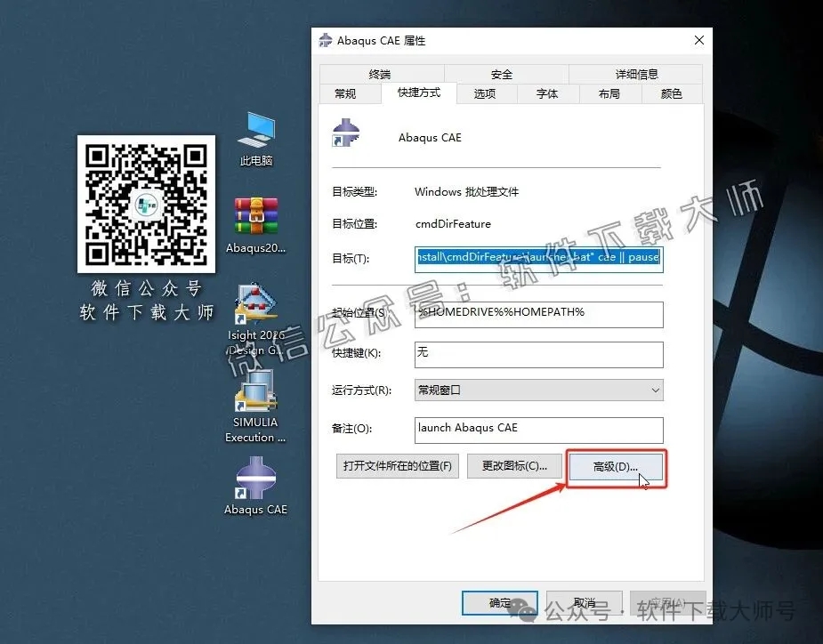Click the highlighted 高级 (Advanced) button
Viewport: 823px width, 644px height.
[614, 466]
